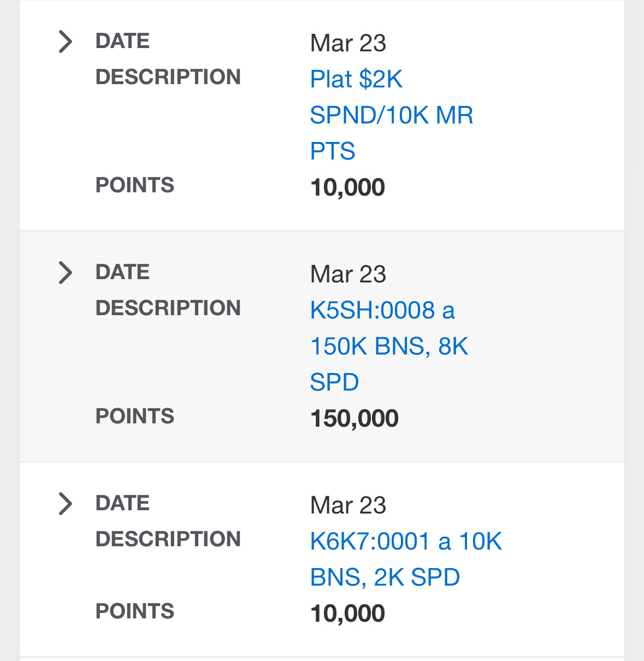Image resolution: width=644 pixels, height=661 pixels.
Task: Click the 10,000 points in the Plat row
Action: click(347, 188)
